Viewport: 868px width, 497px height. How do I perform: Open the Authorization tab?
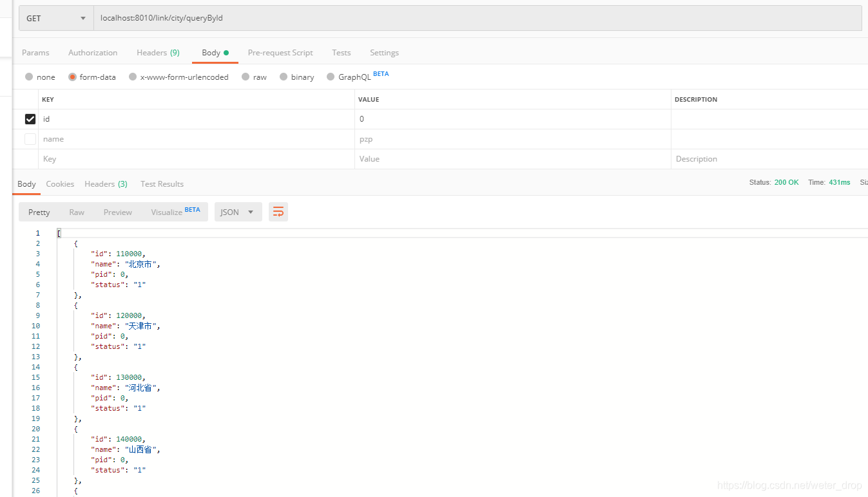point(93,53)
